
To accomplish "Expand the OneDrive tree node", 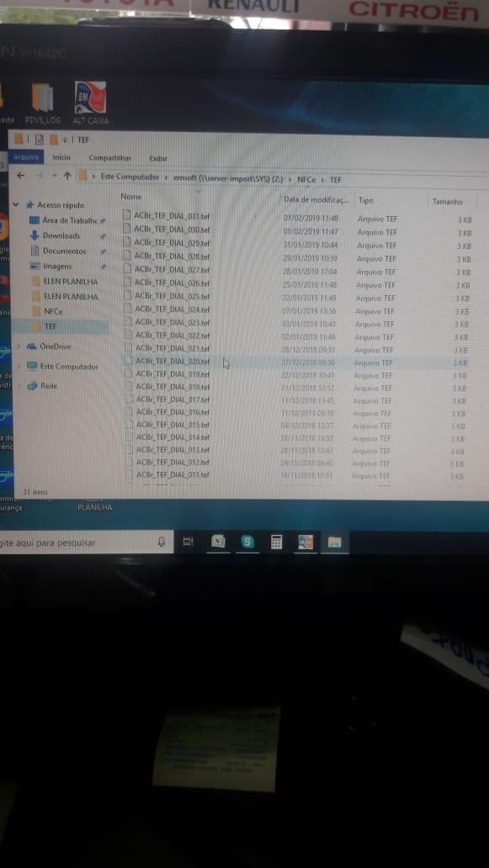I will [x=19, y=347].
